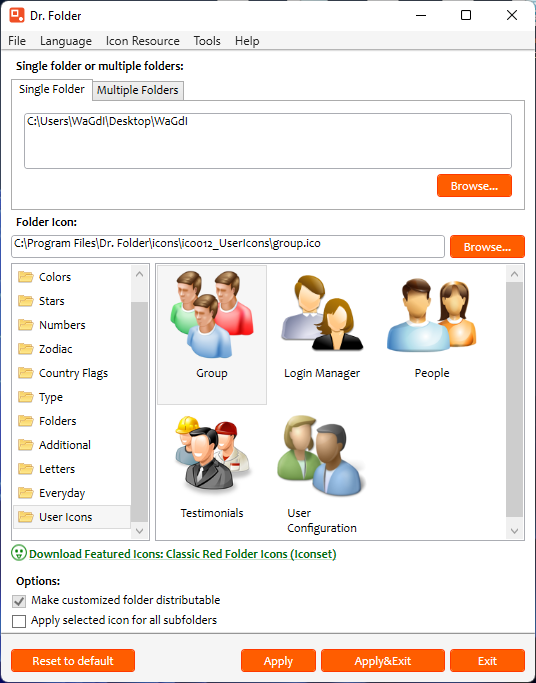Switch to the Multiple Folders tab
Screen dimensions: 536x683
[138, 90]
